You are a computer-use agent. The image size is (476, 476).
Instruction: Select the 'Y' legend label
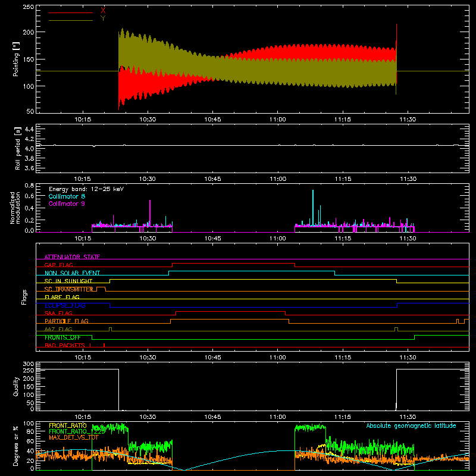click(103, 18)
